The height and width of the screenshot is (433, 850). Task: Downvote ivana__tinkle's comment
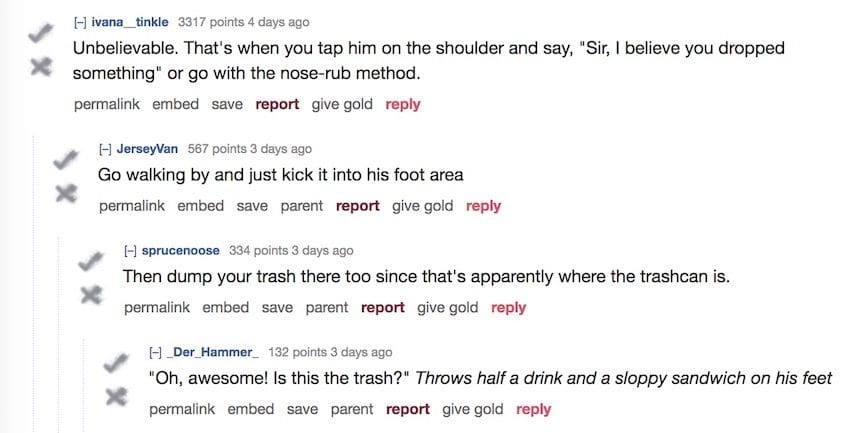40,67
